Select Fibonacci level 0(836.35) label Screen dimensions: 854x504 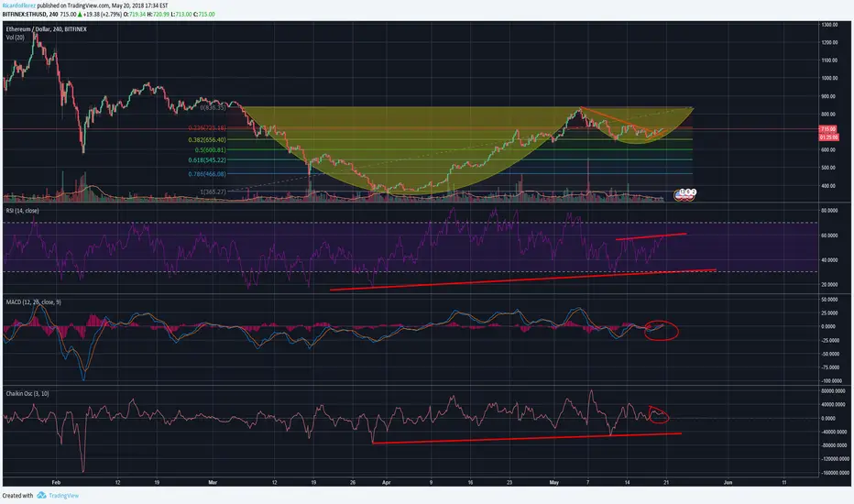click(213, 108)
